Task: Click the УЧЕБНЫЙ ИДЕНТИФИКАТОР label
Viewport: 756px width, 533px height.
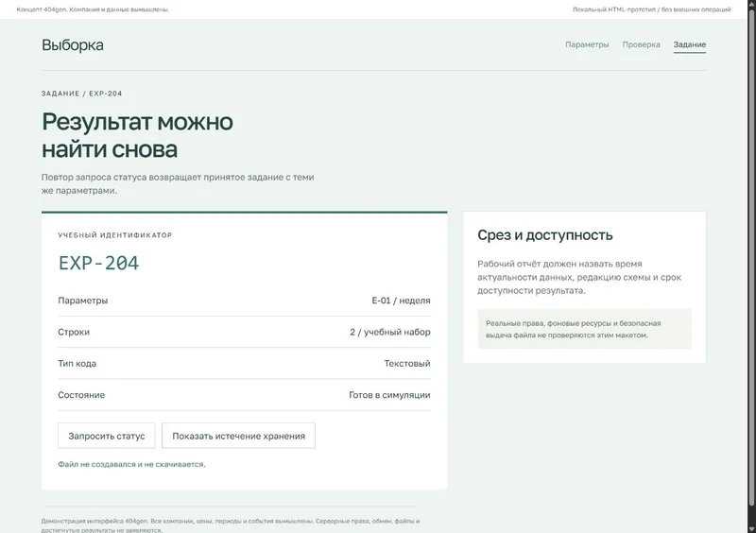Action: click(114, 235)
